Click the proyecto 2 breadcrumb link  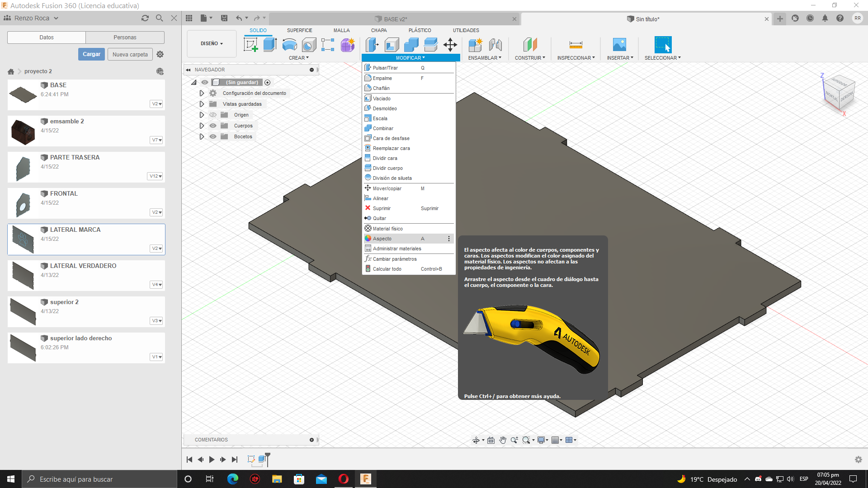pyautogui.click(x=38, y=71)
